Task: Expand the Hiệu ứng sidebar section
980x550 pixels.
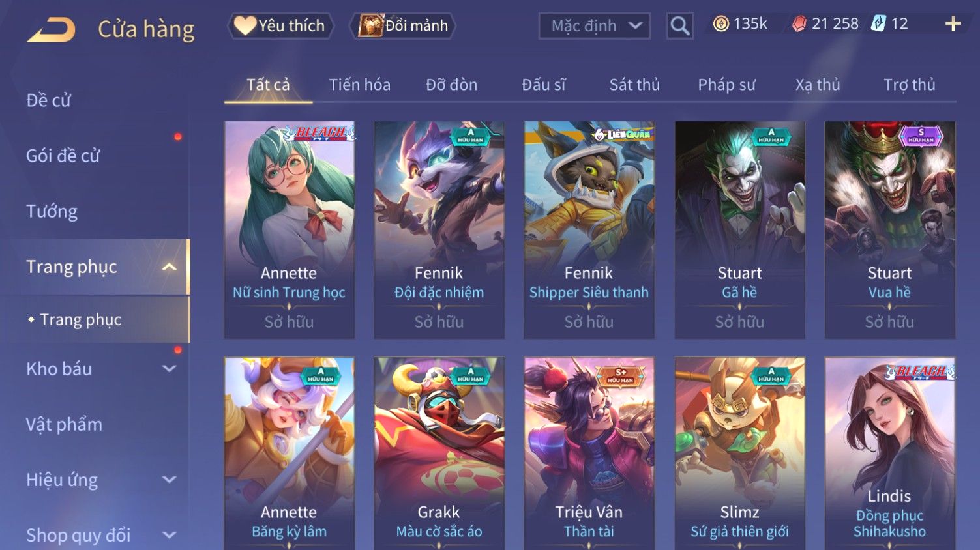Action: click(x=169, y=480)
